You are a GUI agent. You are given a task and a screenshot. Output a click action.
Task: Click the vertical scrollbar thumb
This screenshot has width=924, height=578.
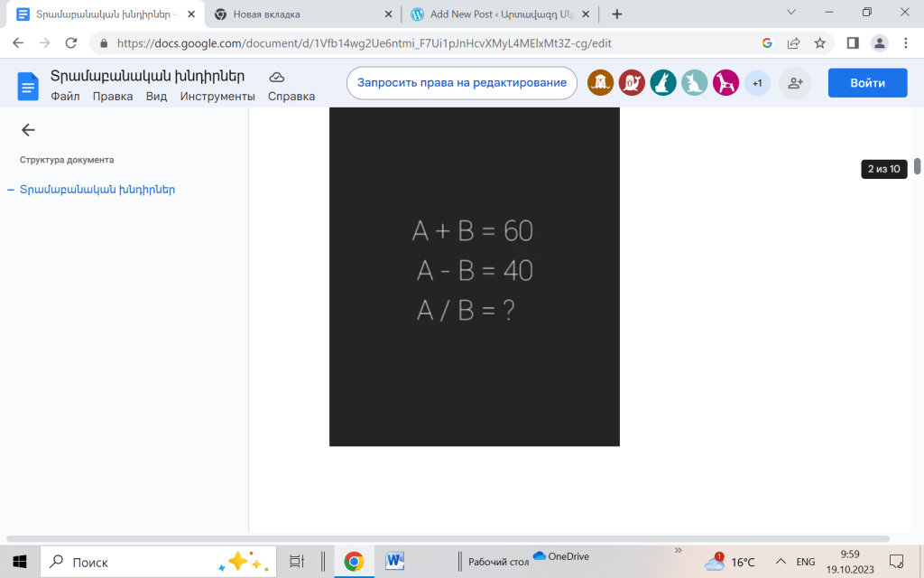(918, 166)
